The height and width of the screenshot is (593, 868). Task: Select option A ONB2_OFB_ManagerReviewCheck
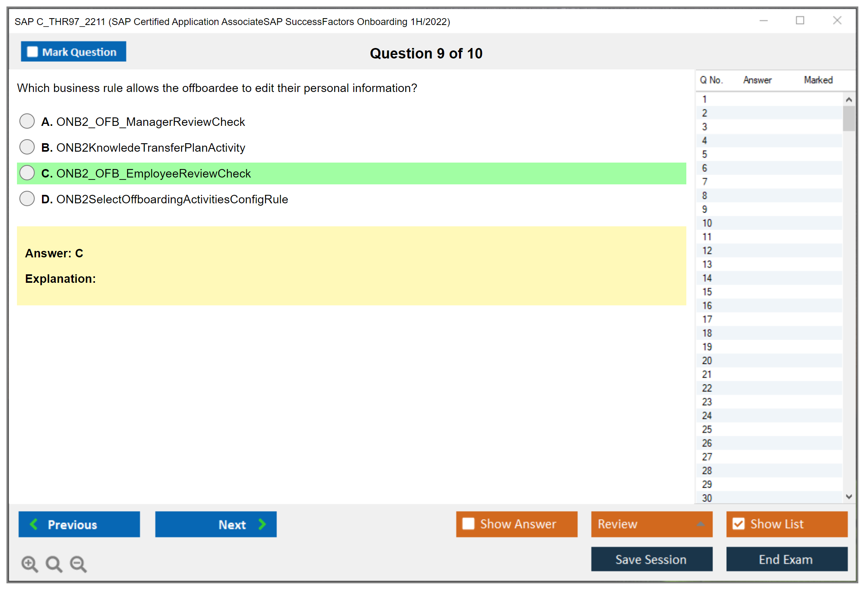point(27,121)
